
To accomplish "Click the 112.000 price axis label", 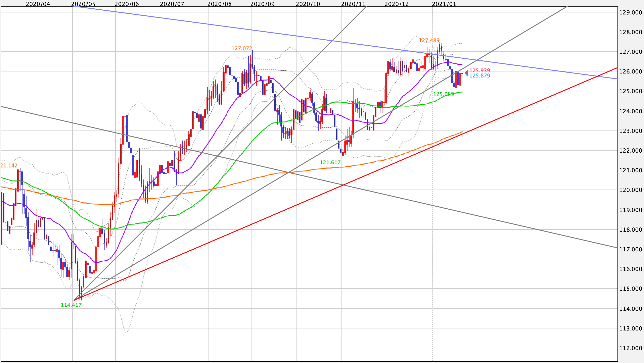I will (x=631, y=348).
